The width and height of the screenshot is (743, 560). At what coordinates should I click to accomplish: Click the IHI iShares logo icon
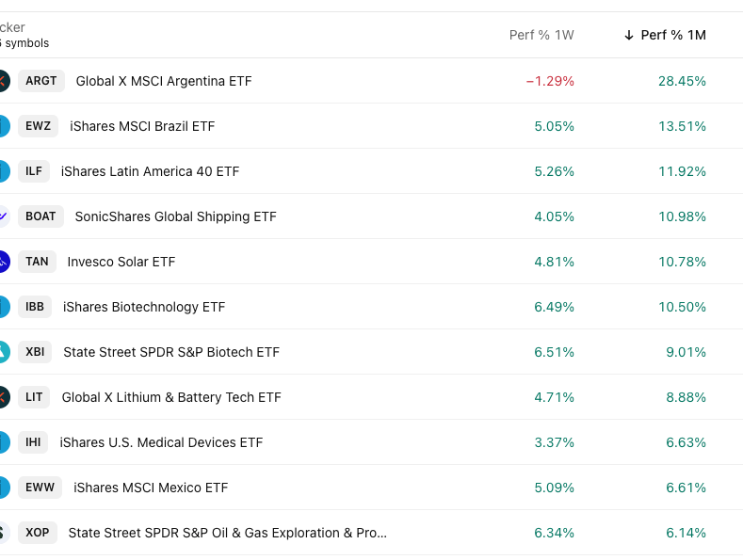coord(3,442)
